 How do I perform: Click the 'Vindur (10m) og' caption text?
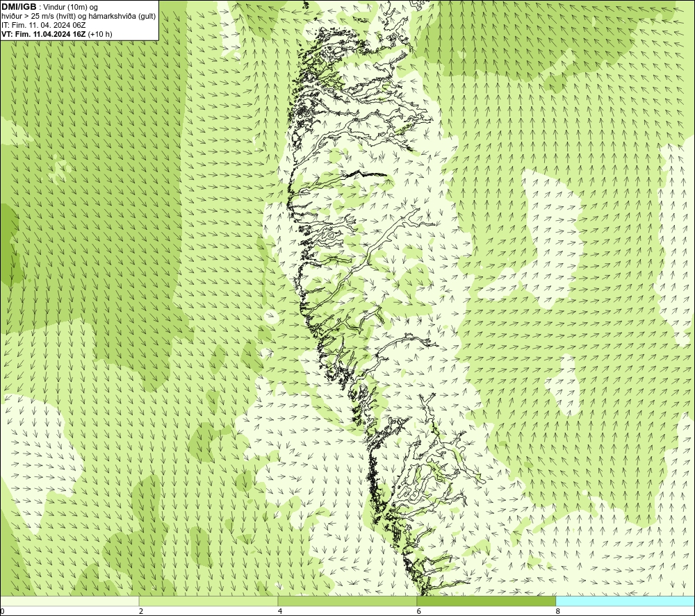pos(70,7)
